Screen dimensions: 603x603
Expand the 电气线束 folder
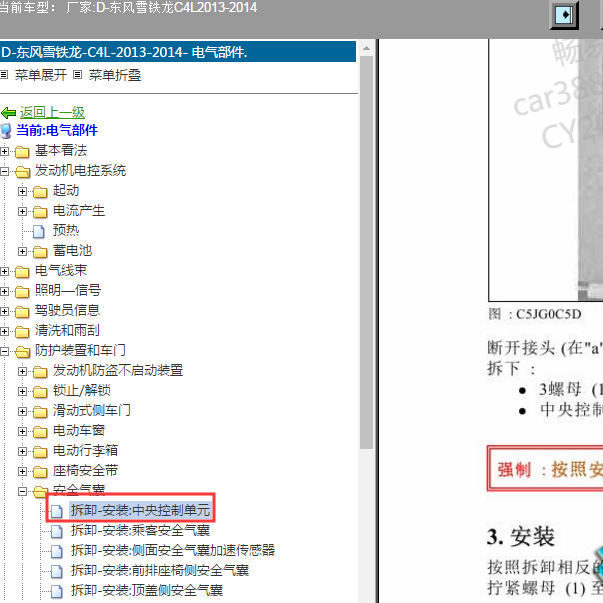4,272
